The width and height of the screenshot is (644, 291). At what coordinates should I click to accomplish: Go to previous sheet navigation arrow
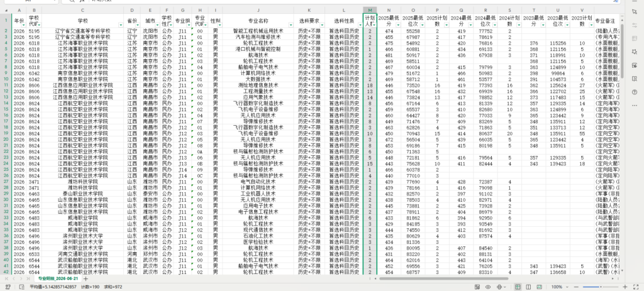(x=14, y=278)
